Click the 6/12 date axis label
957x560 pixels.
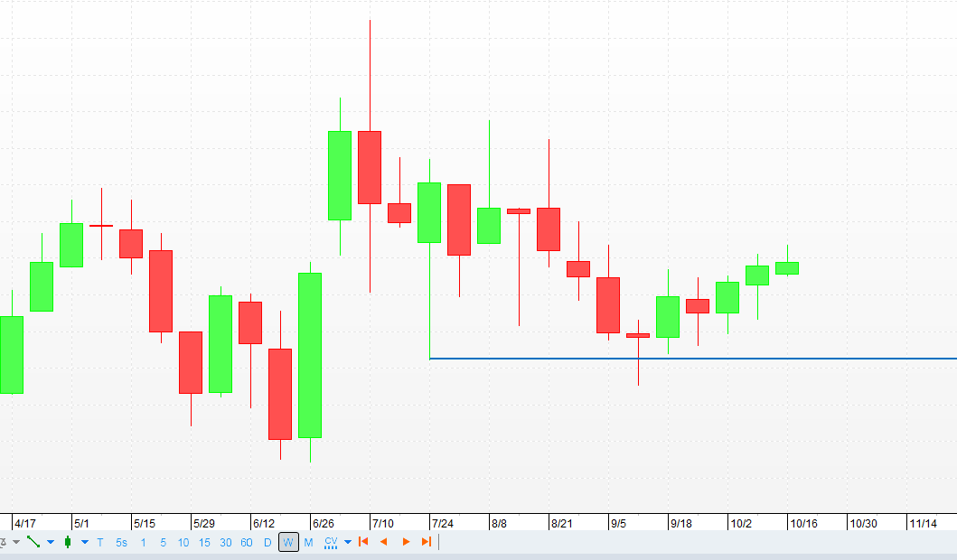[264, 523]
